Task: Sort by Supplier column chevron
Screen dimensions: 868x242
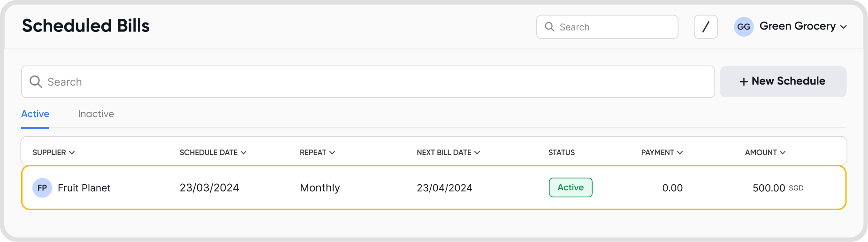Action: (72, 153)
